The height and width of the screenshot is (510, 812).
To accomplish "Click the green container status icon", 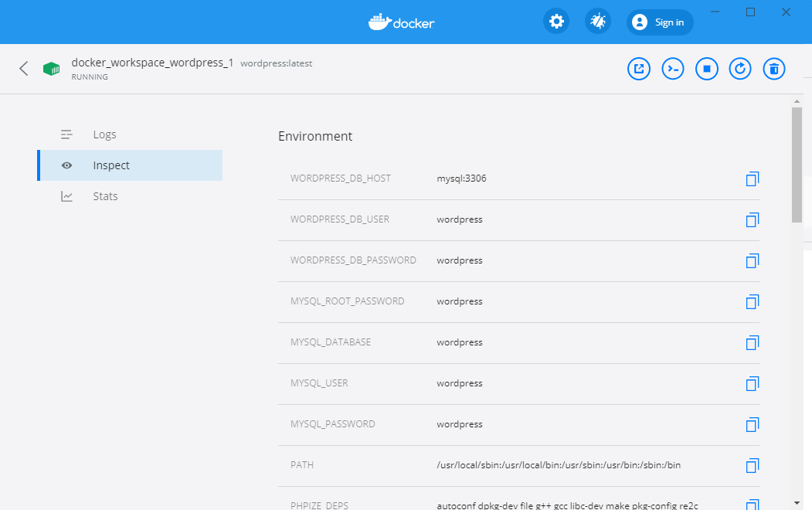I will 51,69.
